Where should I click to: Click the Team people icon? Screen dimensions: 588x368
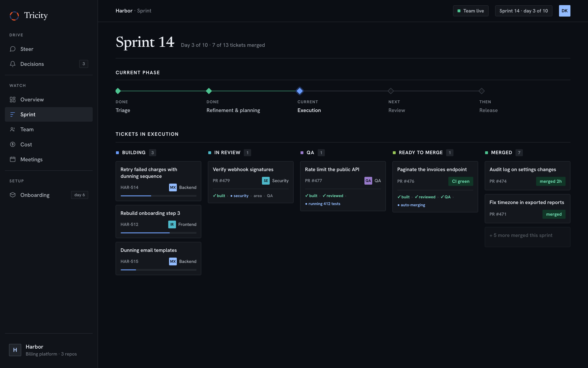13,129
